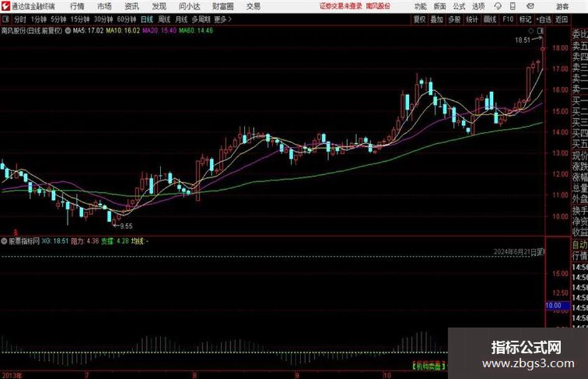Viewport: 588px width, 379px height.
Task: Open F10 company info
Action: tap(508, 19)
